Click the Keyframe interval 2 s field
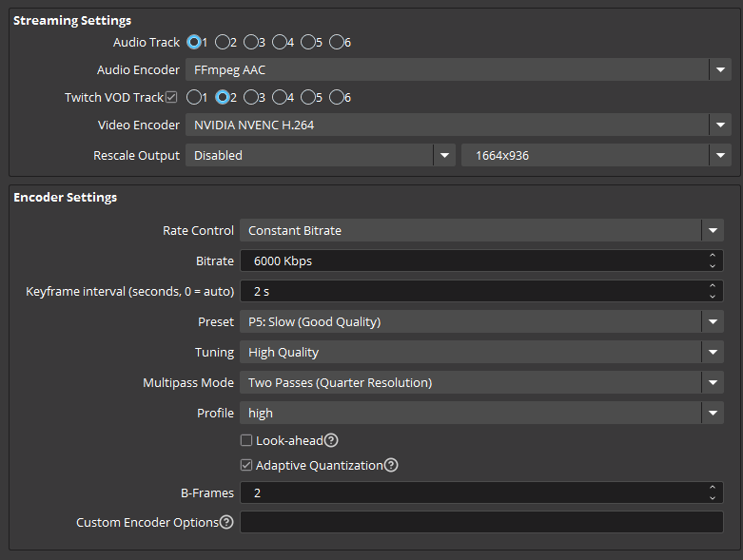The image size is (743, 560). pos(482,291)
